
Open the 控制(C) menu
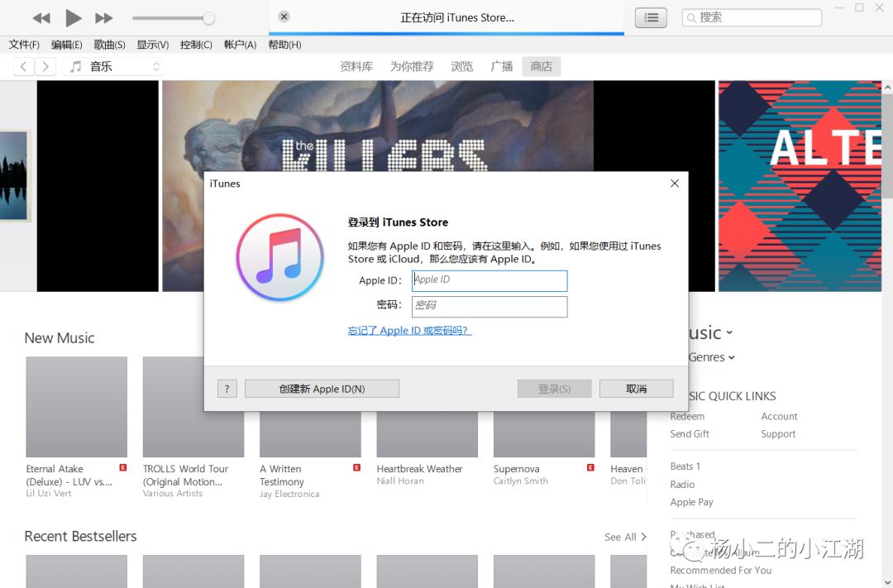click(196, 45)
